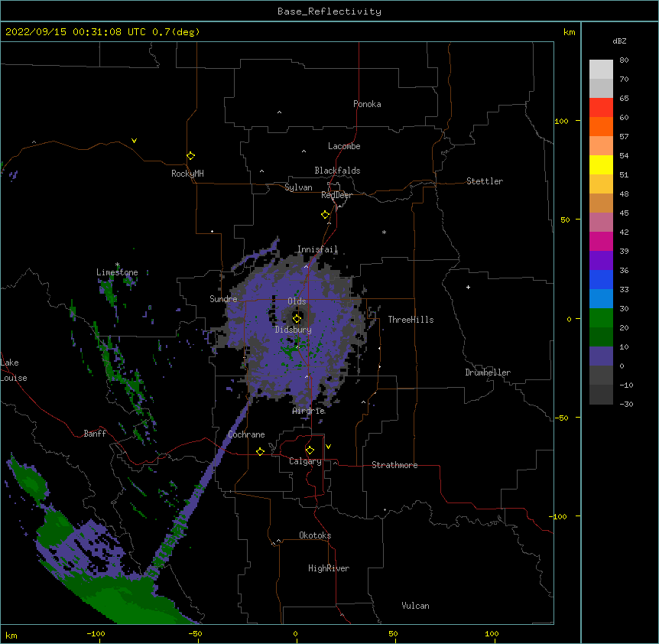
Task: Click the HighRiver city label
Action: pyautogui.click(x=329, y=568)
